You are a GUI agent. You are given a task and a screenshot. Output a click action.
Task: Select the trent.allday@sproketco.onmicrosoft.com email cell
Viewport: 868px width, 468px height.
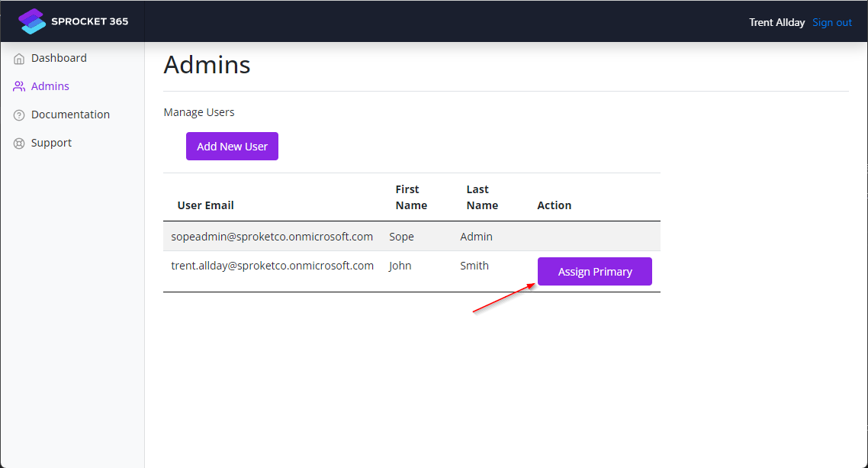(x=272, y=266)
